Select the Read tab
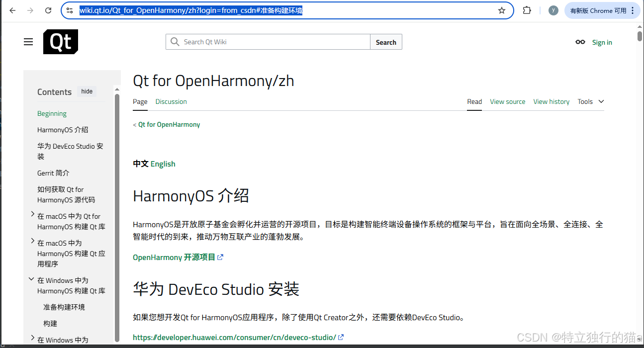Screen dimensions: 644x348 tap(474, 101)
